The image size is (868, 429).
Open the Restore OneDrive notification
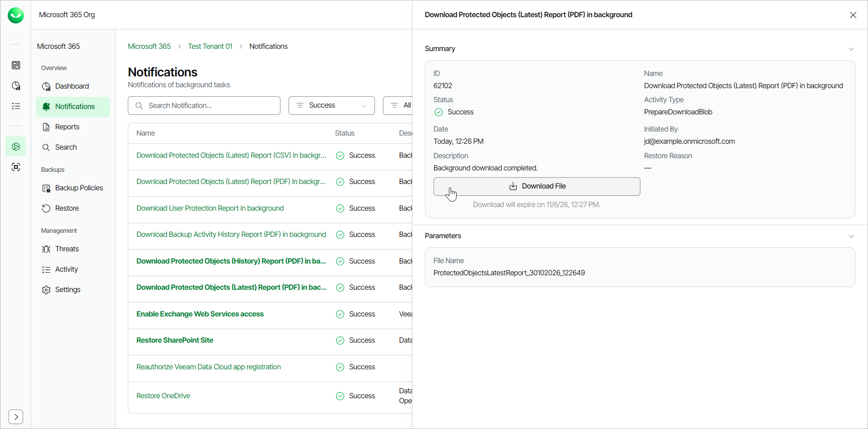click(163, 396)
